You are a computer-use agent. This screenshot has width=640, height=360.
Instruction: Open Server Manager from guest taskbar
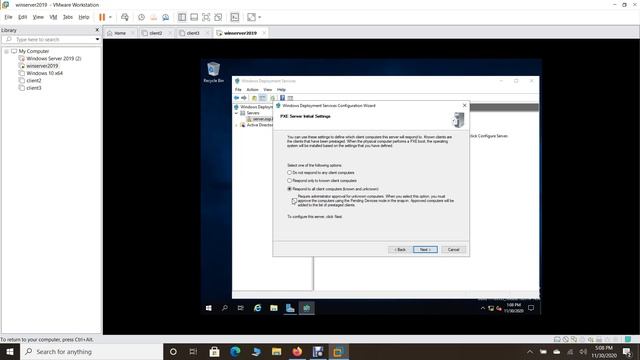click(x=290, y=308)
